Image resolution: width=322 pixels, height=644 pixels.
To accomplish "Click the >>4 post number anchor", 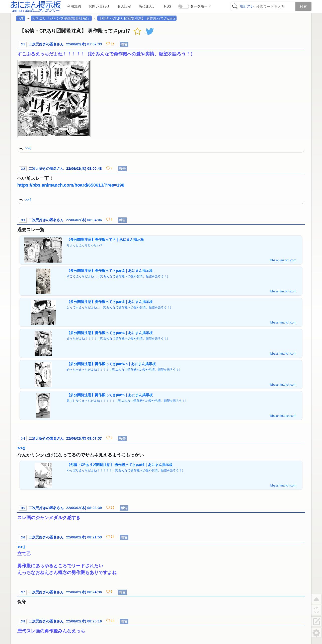I will tap(23, 439).
